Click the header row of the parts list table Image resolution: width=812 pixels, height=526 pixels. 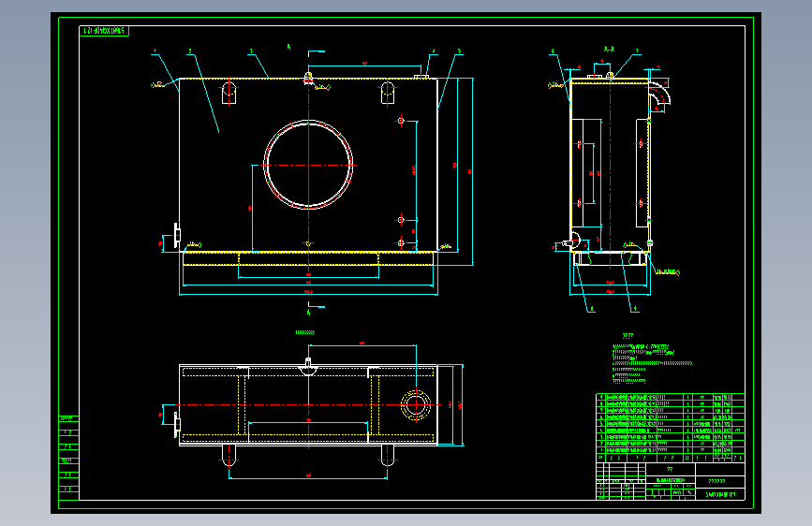coord(670,458)
